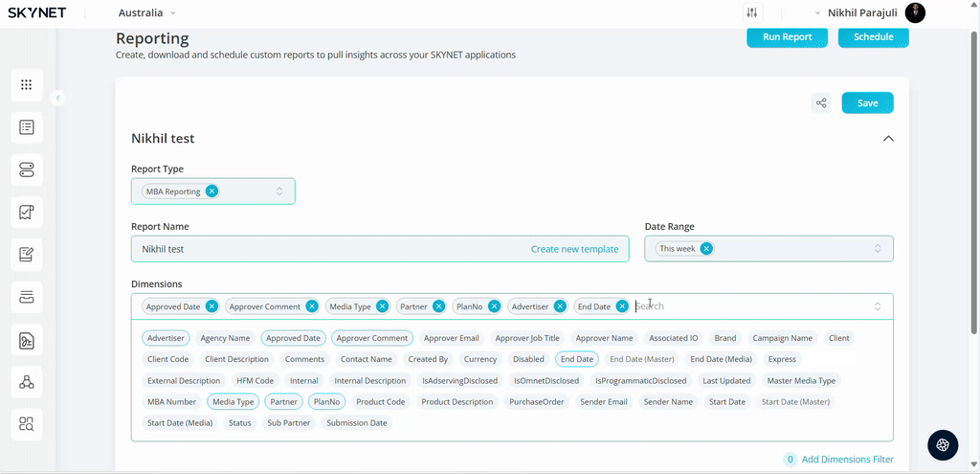The width and height of the screenshot is (980, 474).
Task: Remove the MBA Reporting tag
Action: 212,192
